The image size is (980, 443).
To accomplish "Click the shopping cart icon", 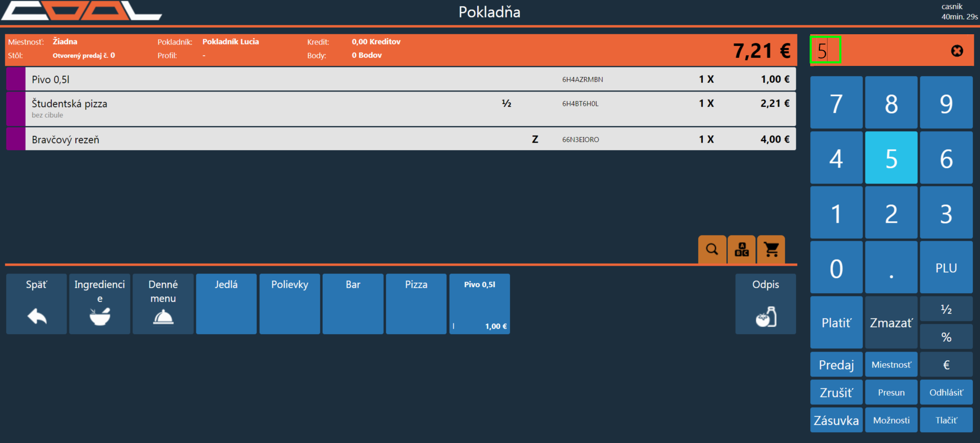I will tap(771, 249).
